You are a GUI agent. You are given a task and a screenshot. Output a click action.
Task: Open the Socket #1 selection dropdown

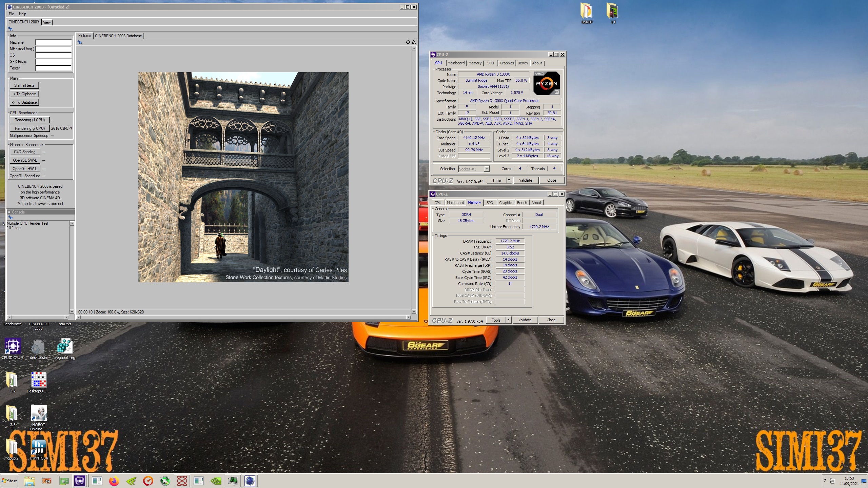pos(474,169)
